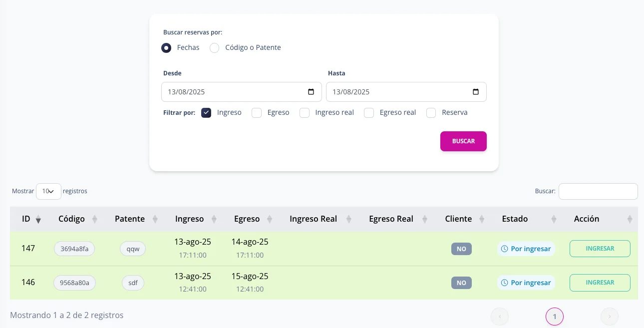
Task: Sort by Ingreso Real column arrows
Action: pyautogui.click(x=349, y=219)
